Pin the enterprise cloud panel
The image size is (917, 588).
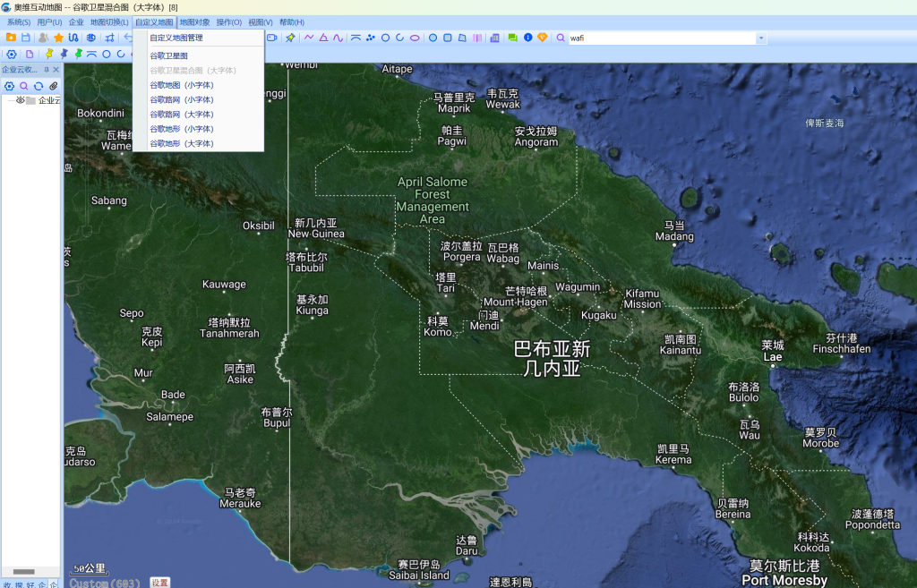(46, 70)
